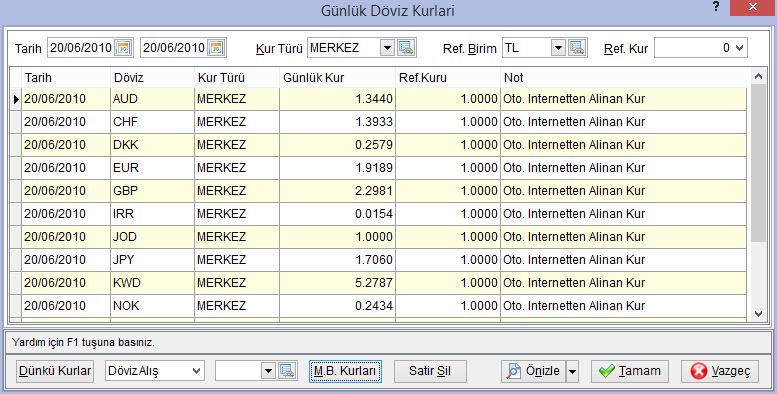777x394 pixels.
Task: Click the Önizle preview button
Action: pos(534,371)
